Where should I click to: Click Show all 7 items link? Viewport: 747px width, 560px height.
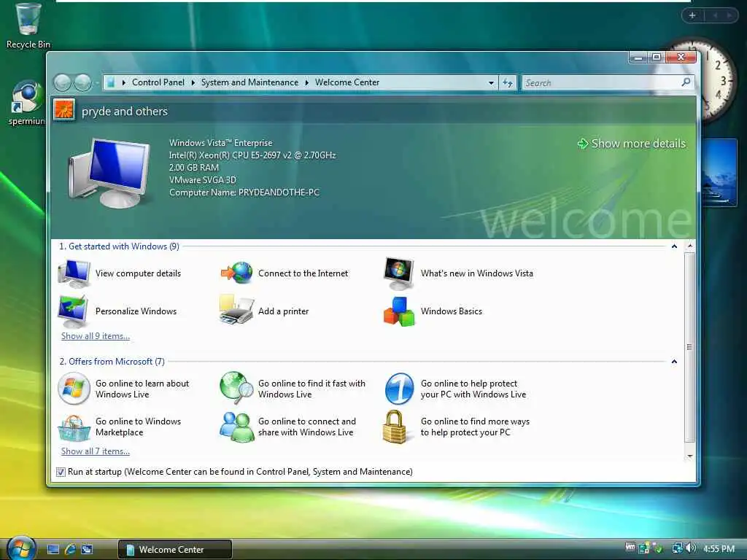tap(96, 451)
